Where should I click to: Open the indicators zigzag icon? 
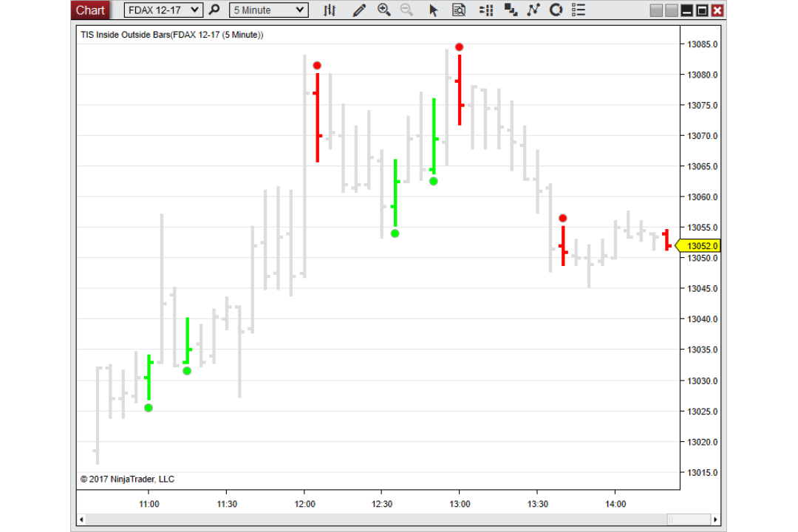(533, 10)
